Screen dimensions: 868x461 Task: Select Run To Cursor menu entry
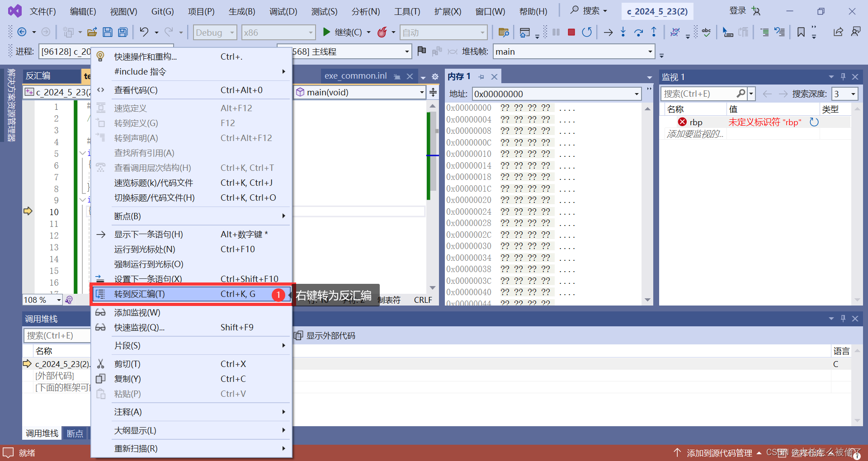(x=191, y=249)
